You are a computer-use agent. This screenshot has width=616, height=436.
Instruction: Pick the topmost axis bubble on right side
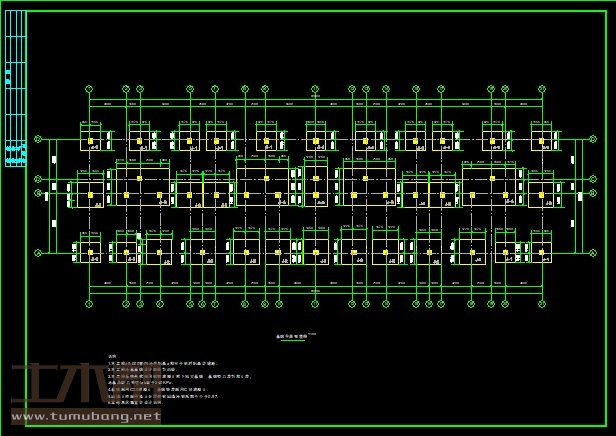pos(594,139)
